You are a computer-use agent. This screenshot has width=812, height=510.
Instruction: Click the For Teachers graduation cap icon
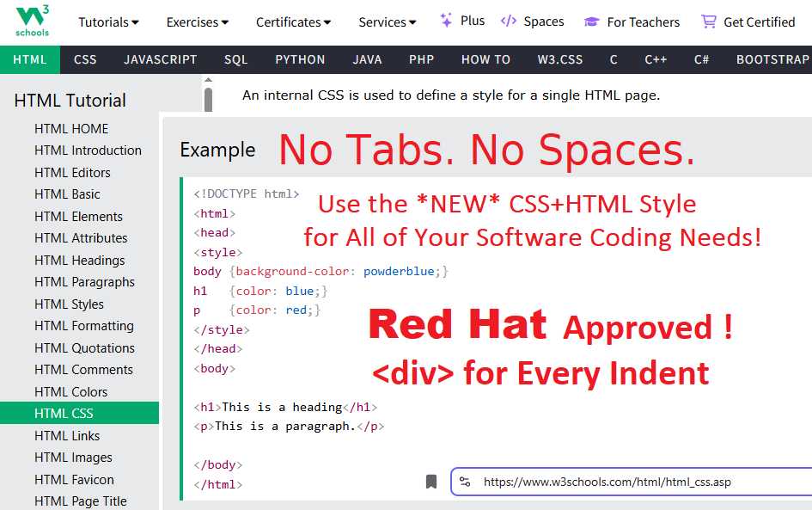(x=591, y=22)
